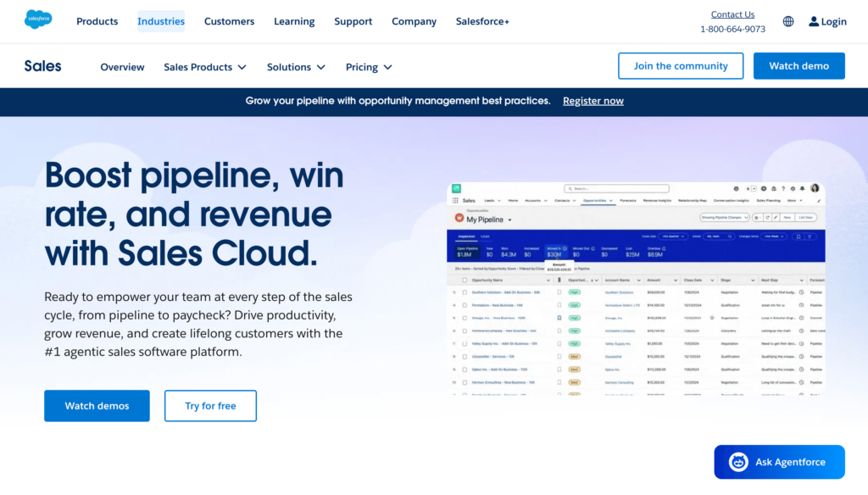The height and width of the screenshot is (495, 868).
Task: Click Open Pipeline $1.8M metric tile
Action: 467,252
